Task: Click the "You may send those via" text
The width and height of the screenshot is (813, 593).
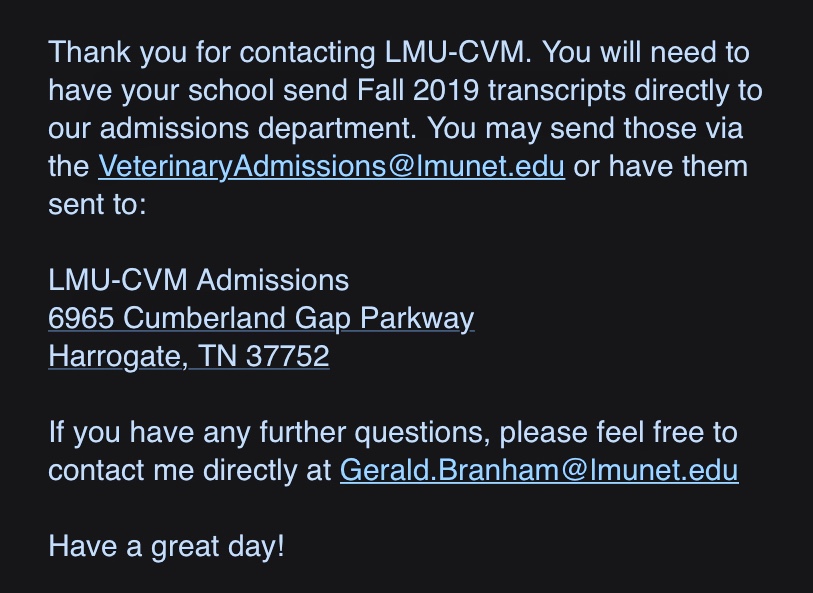Action: (585, 129)
